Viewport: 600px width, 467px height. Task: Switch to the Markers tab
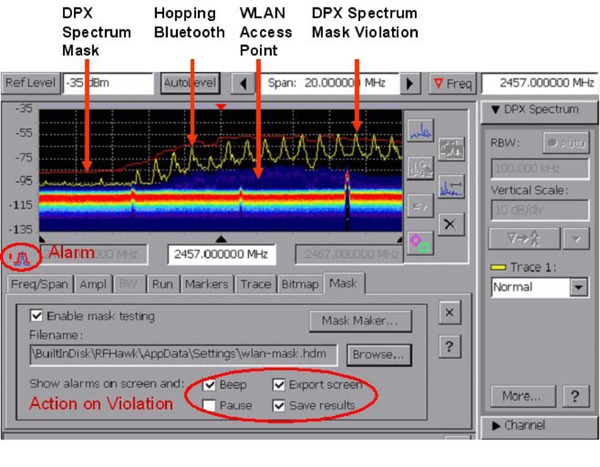pos(207,284)
